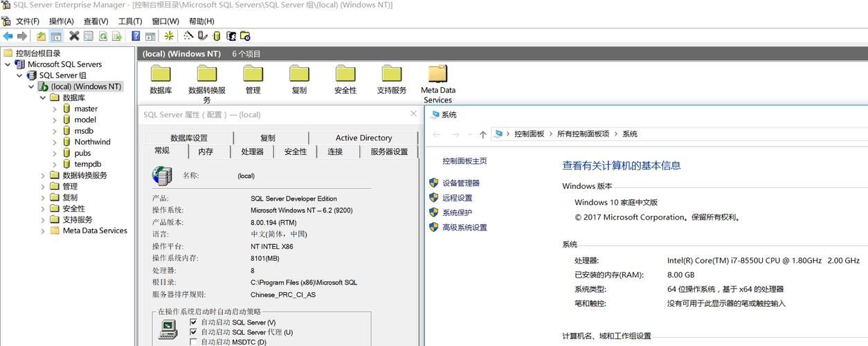The width and height of the screenshot is (868, 346).
Task: Select the msdb database in the tree
Action: point(84,131)
